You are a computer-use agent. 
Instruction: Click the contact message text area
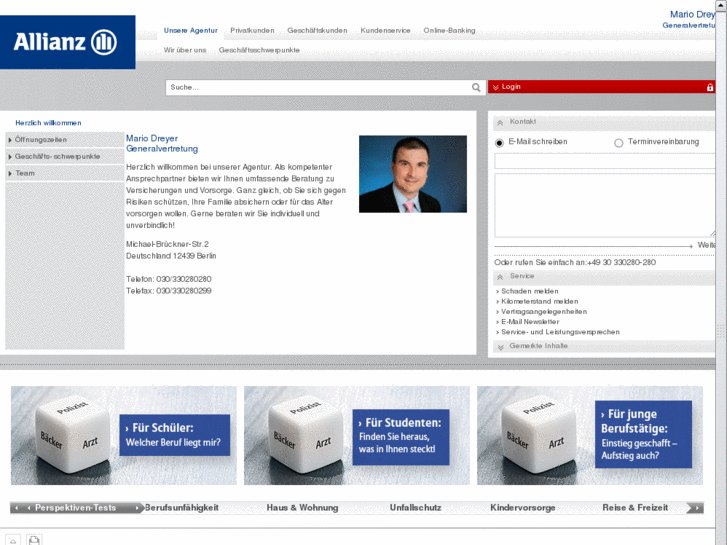(x=605, y=205)
